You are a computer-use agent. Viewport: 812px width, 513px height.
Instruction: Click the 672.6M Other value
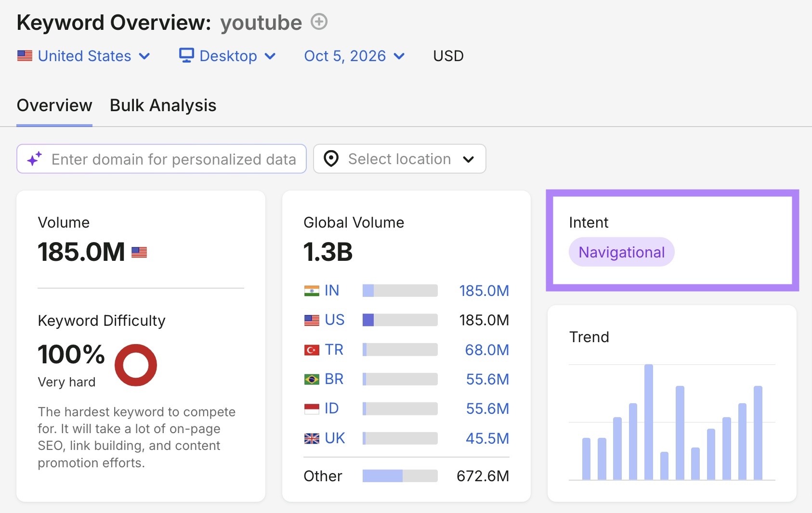click(483, 476)
